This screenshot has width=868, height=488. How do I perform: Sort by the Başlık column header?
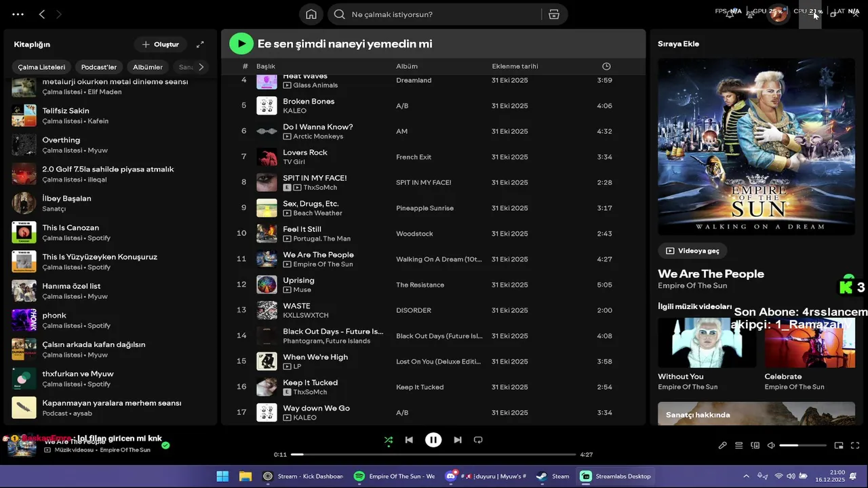(x=266, y=66)
